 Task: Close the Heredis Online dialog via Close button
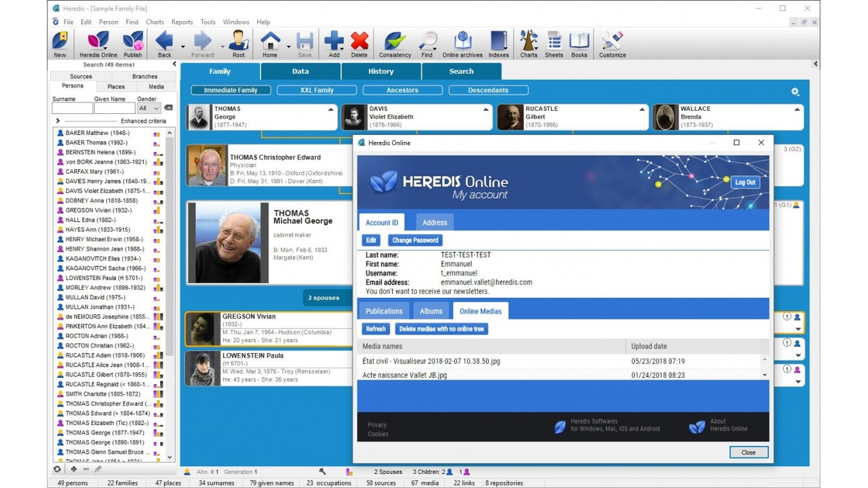click(x=749, y=452)
